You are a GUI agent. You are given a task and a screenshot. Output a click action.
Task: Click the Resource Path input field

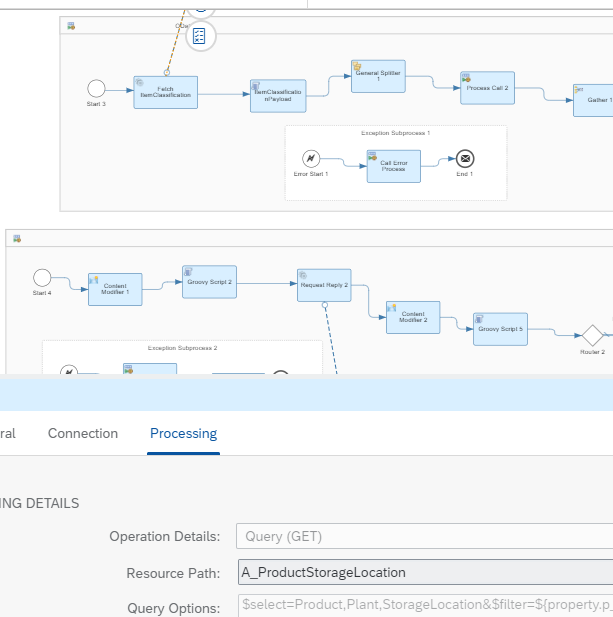pyautogui.click(x=425, y=572)
